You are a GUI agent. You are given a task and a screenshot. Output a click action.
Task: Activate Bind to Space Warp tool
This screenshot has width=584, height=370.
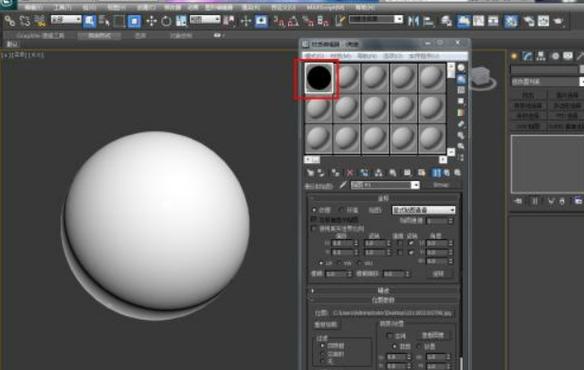(x=39, y=21)
